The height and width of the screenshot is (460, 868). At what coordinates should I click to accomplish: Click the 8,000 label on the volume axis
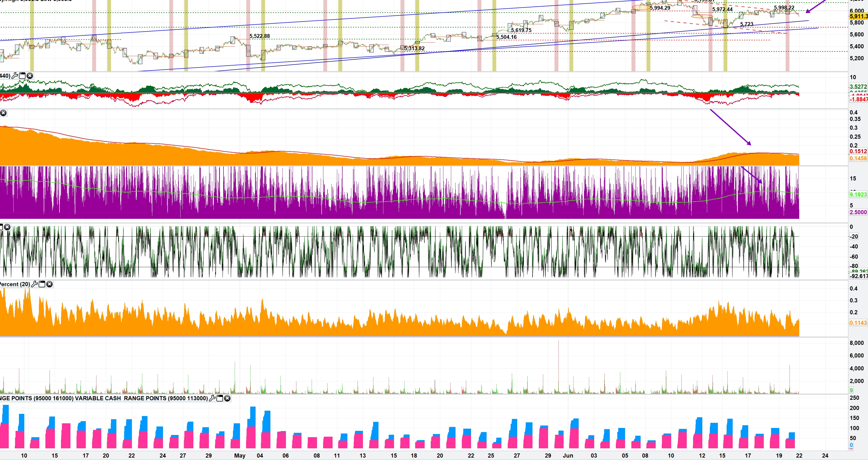(x=857, y=343)
